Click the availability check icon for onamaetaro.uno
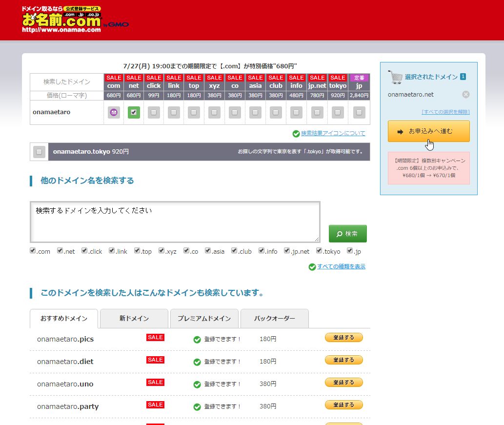Screen dimensions: 504x425 [197, 385]
